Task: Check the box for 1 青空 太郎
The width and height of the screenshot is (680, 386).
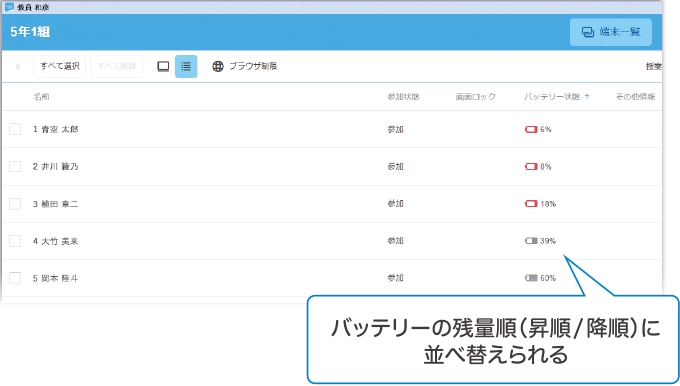Action: pyautogui.click(x=15, y=129)
